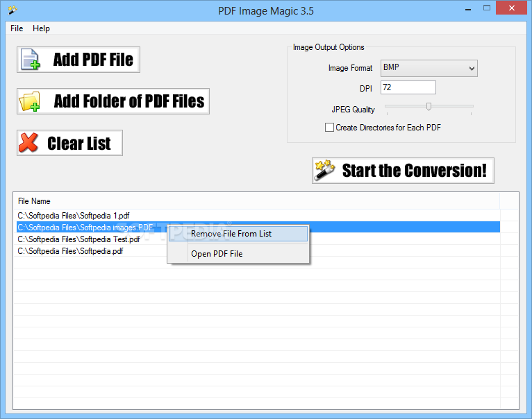Image resolution: width=532 pixels, height=419 pixels.
Task: Click the document-plus icon on Add PDF File
Action: pyautogui.click(x=30, y=60)
